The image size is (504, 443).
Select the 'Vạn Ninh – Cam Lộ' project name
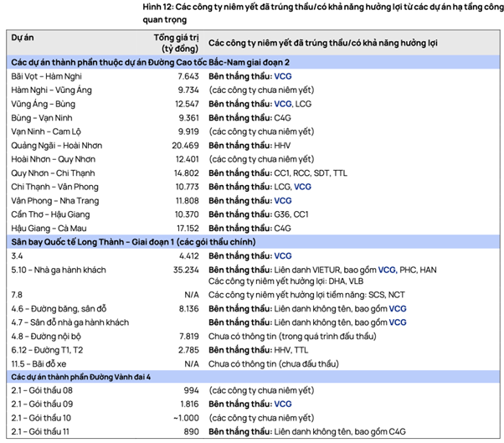coord(46,131)
